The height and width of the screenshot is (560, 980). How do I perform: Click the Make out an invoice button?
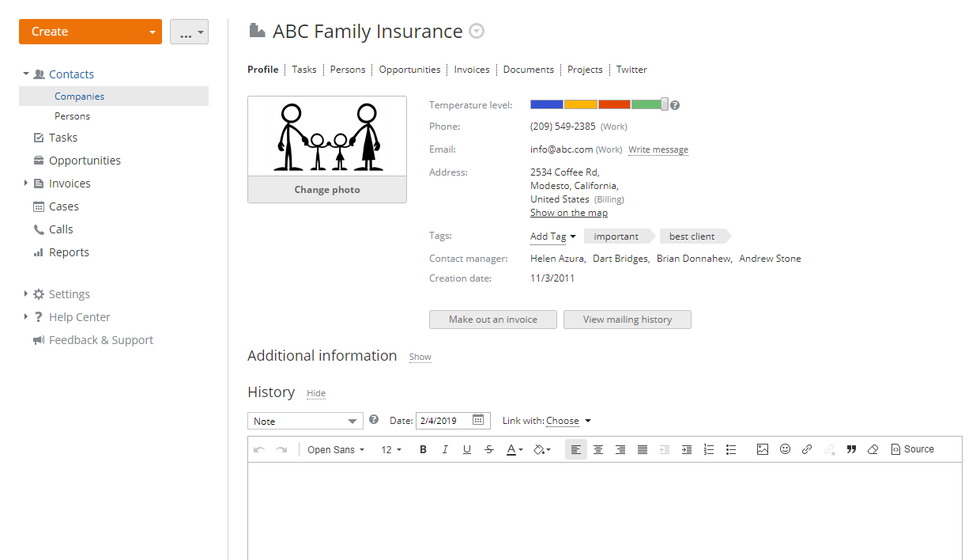(x=493, y=320)
